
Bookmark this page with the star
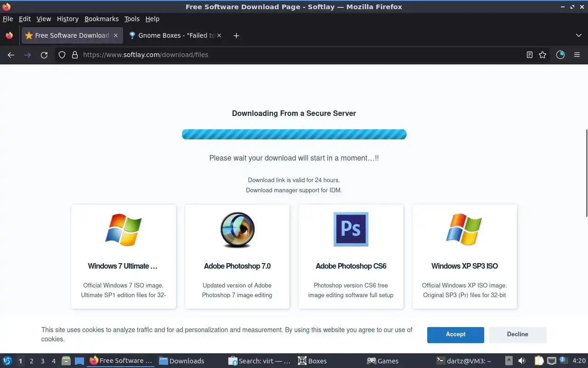(543, 55)
